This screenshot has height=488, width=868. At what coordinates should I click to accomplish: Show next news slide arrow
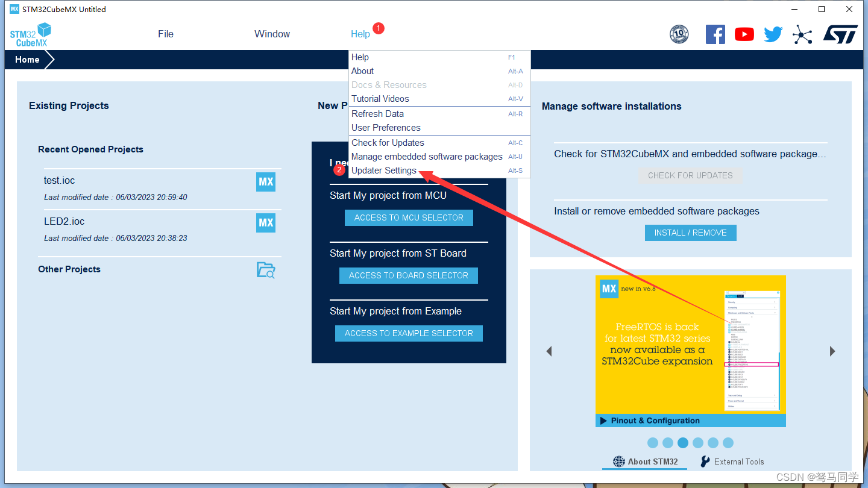(832, 351)
